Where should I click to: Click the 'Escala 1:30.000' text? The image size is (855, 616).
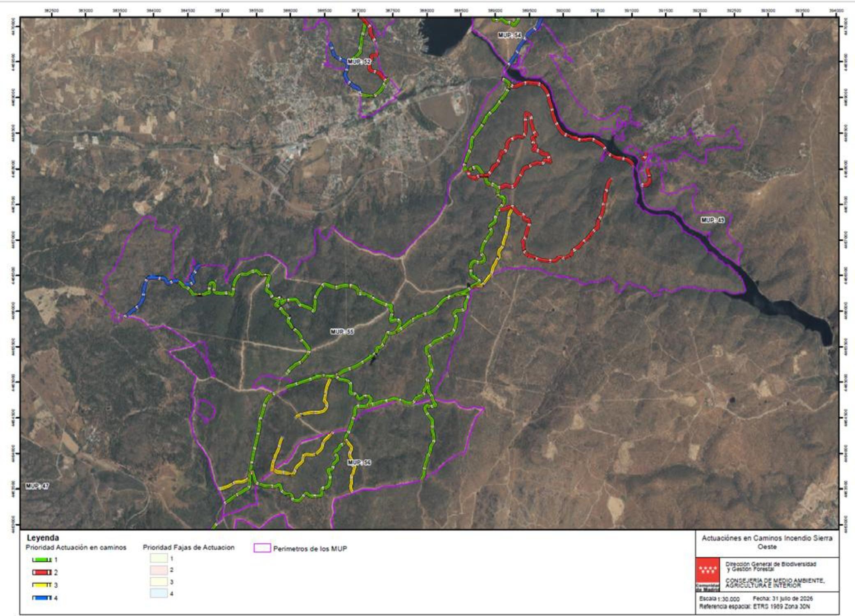click(x=719, y=599)
